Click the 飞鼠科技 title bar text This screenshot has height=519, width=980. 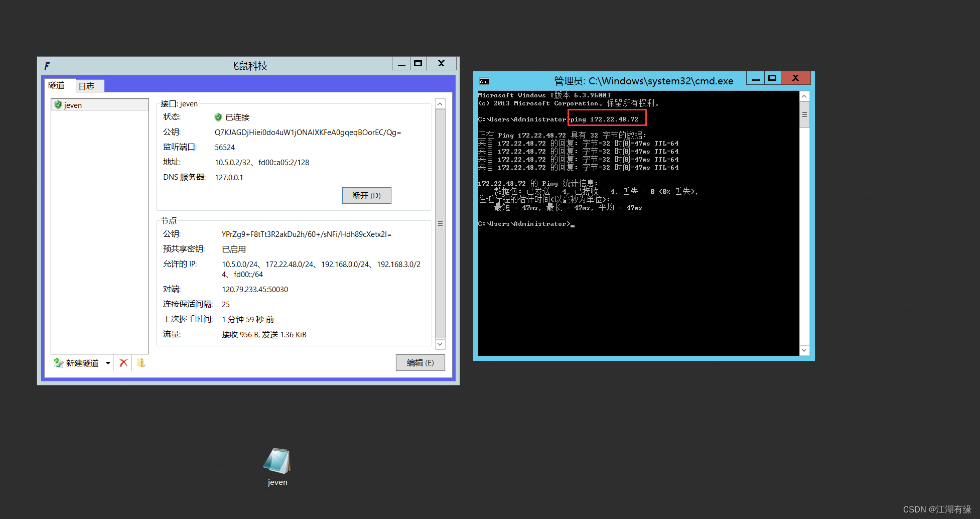click(x=248, y=66)
